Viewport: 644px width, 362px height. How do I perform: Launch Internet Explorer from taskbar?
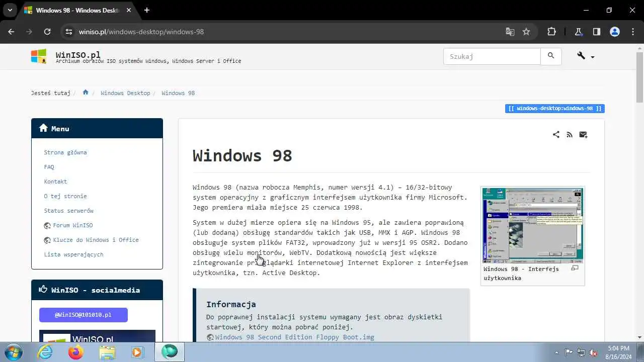pos(46,352)
